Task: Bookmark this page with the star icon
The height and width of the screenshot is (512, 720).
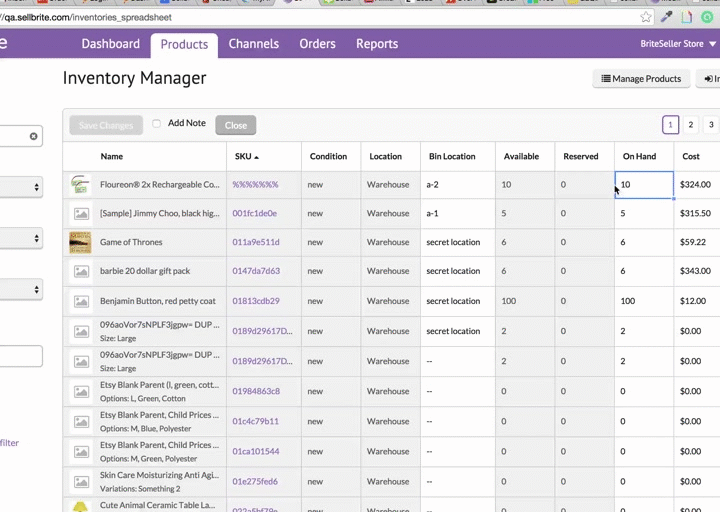Action: [x=646, y=17]
